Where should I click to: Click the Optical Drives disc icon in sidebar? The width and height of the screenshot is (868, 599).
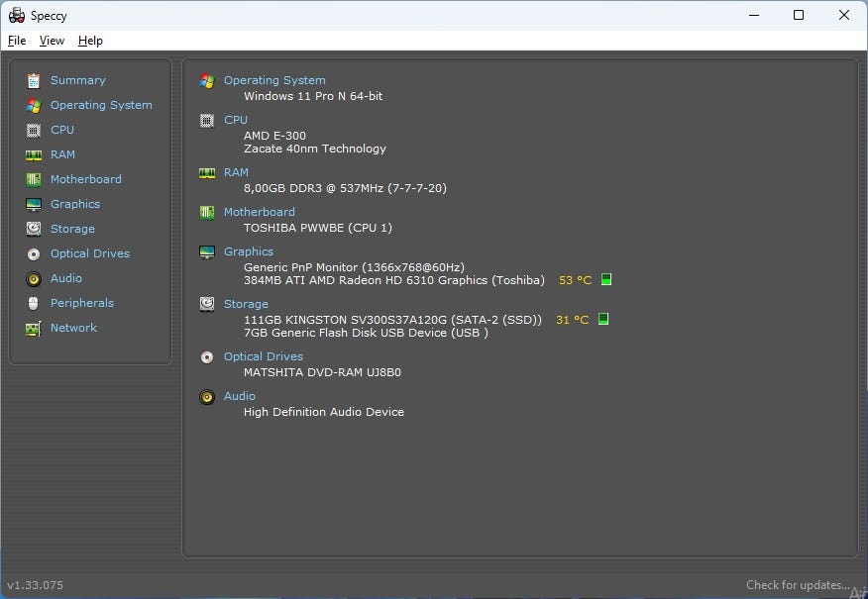click(34, 253)
